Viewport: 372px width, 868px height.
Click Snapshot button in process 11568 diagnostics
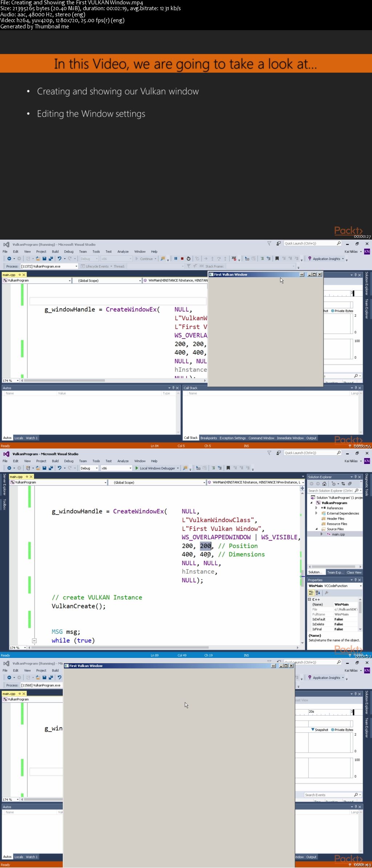320,730
